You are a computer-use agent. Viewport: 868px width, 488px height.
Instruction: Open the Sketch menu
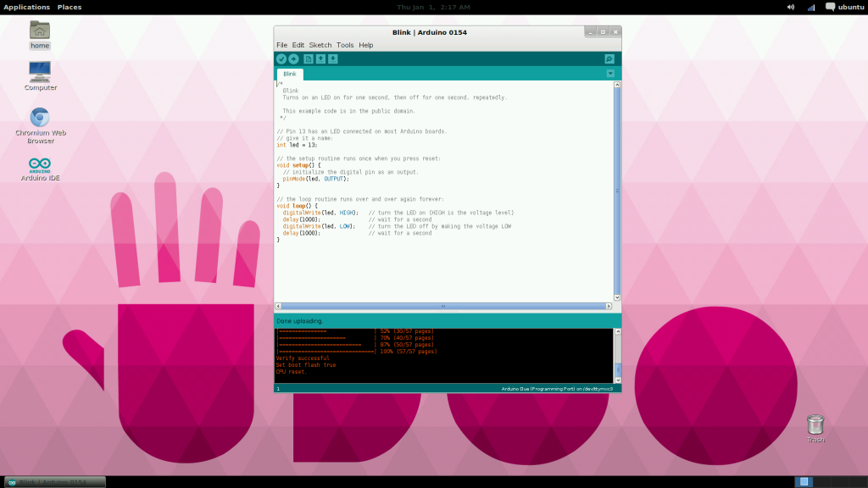(x=320, y=45)
